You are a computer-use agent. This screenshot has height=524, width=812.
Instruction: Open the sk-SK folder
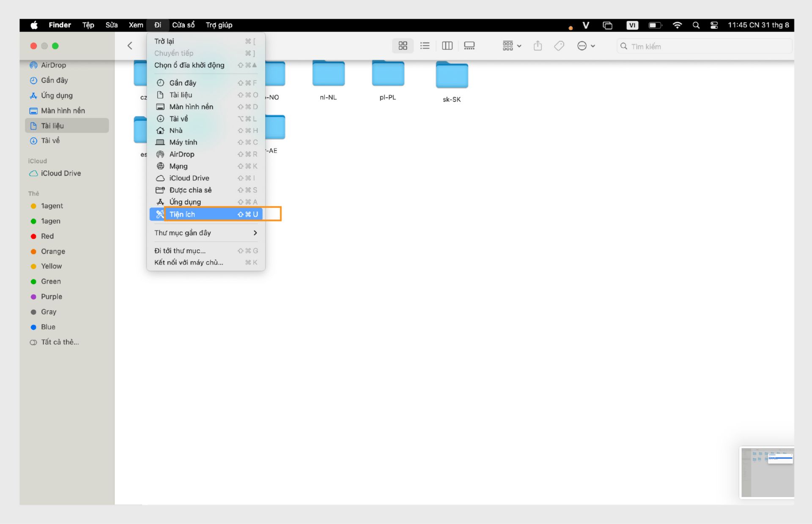pyautogui.click(x=452, y=76)
